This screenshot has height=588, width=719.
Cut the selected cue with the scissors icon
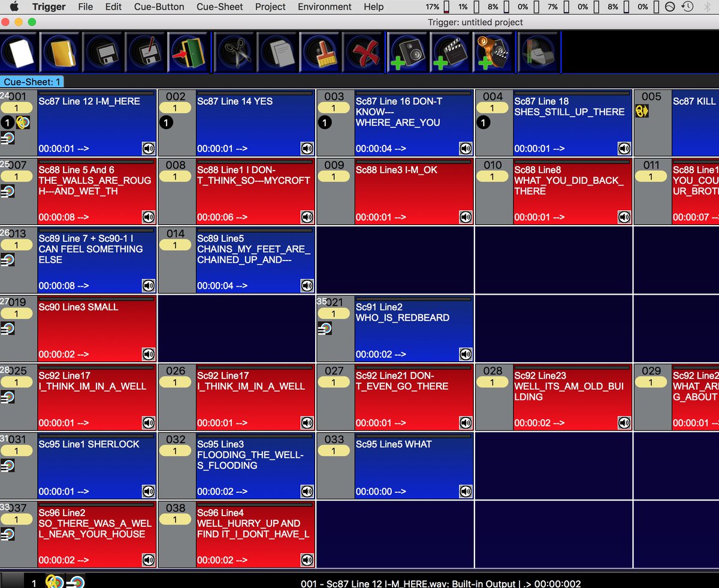click(x=236, y=52)
